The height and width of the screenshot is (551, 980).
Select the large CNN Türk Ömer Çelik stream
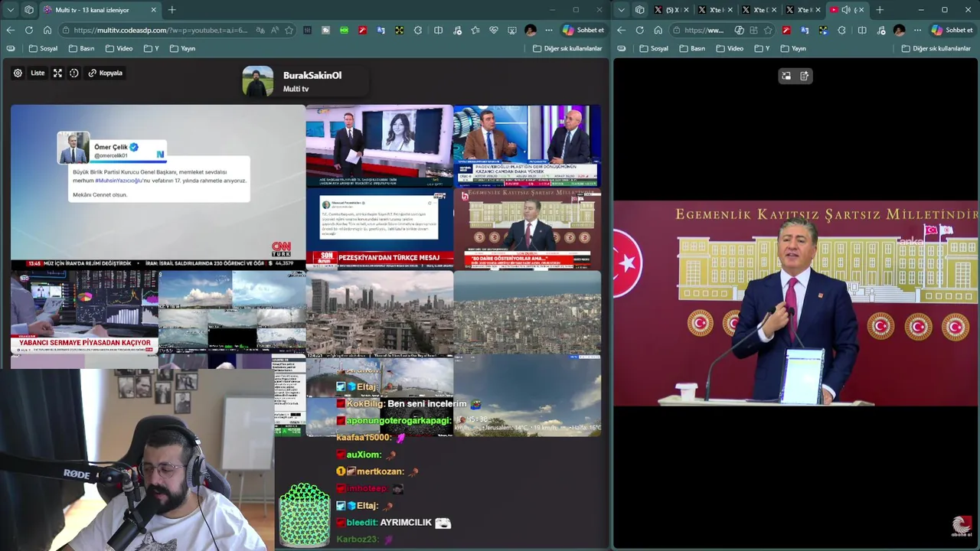(x=158, y=186)
